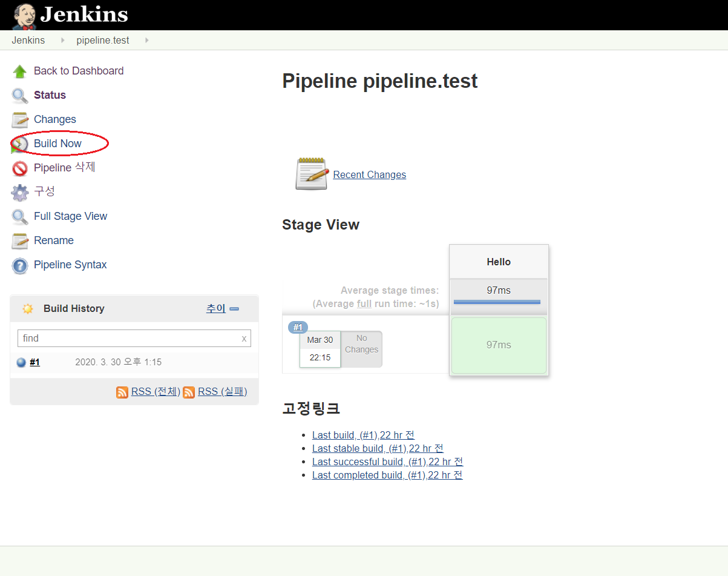Click the red Pipeline 삭제 delete icon
The height and width of the screenshot is (576, 728).
[20, 168]
